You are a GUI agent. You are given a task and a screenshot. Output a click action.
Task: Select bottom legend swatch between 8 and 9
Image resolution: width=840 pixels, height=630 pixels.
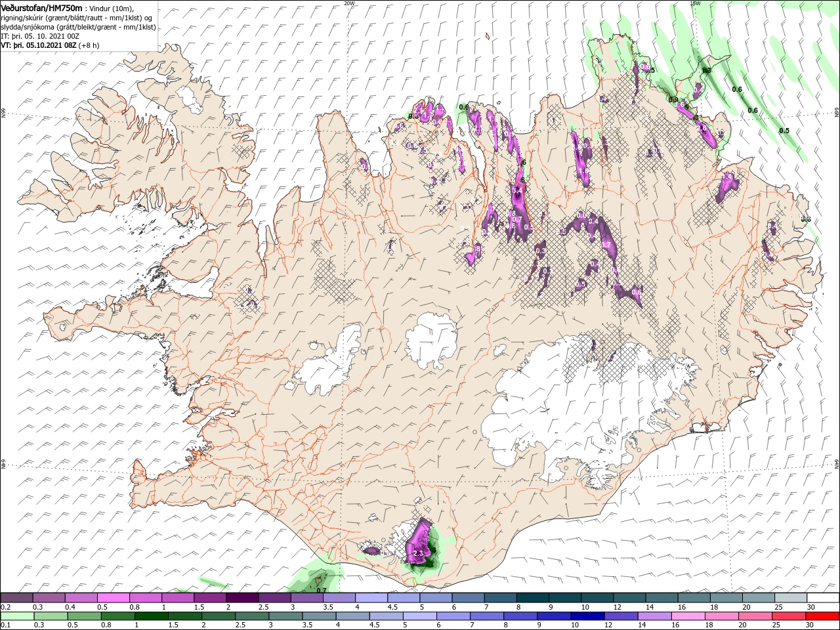click(x=520, y=616)
